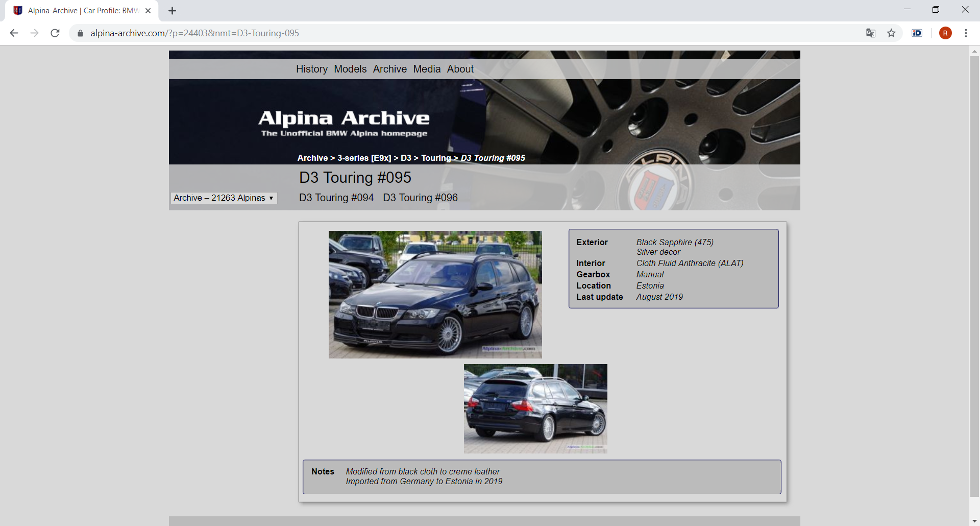Click the August 2019 last update value
Viewport: 980px width, 526px height.
click(x=659, y=297)
